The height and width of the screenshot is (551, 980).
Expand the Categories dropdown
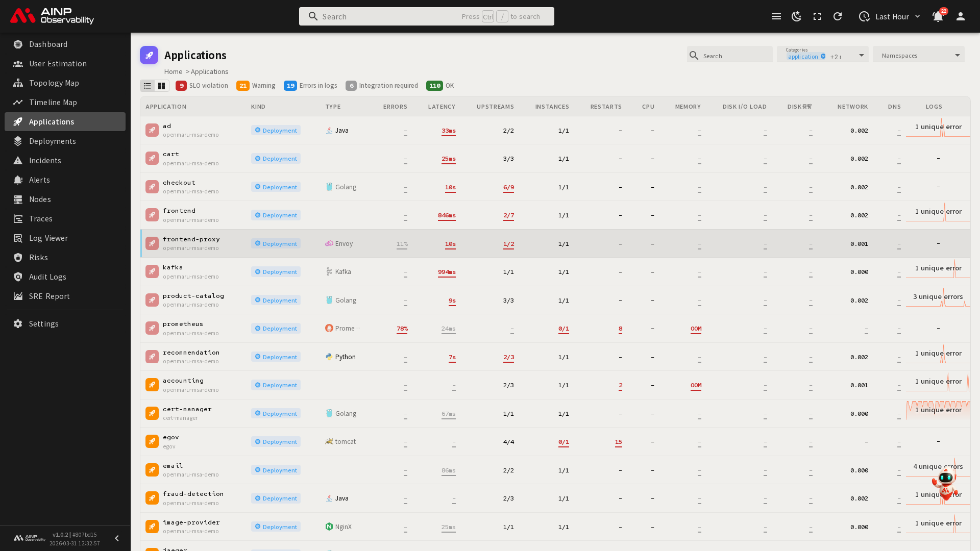pos(862,55)
